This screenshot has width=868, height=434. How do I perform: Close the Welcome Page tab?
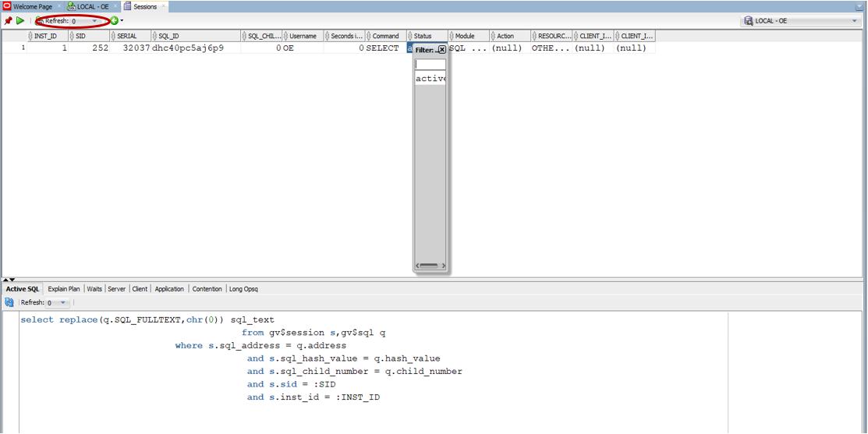(x=59, y=7)
